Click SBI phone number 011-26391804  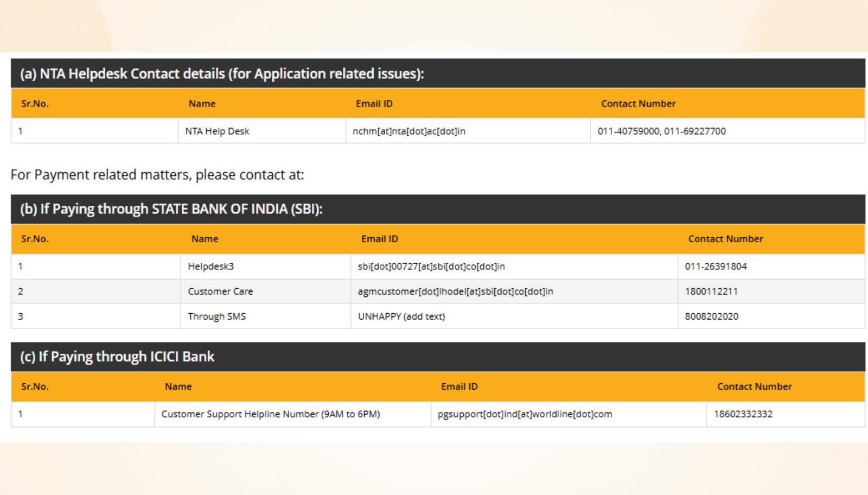[x=716, y=266]
